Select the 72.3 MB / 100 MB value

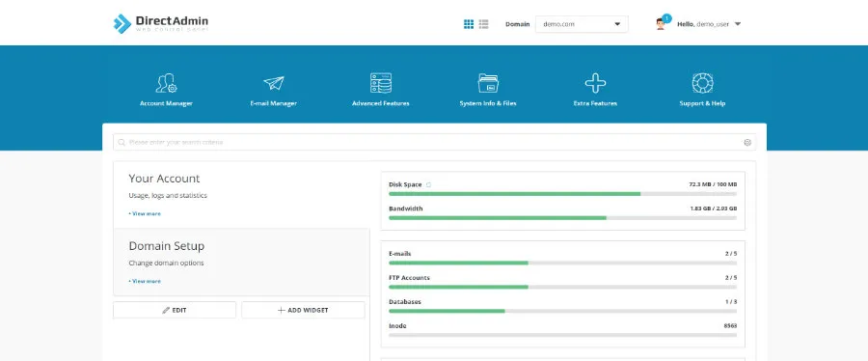pos(713,184)
